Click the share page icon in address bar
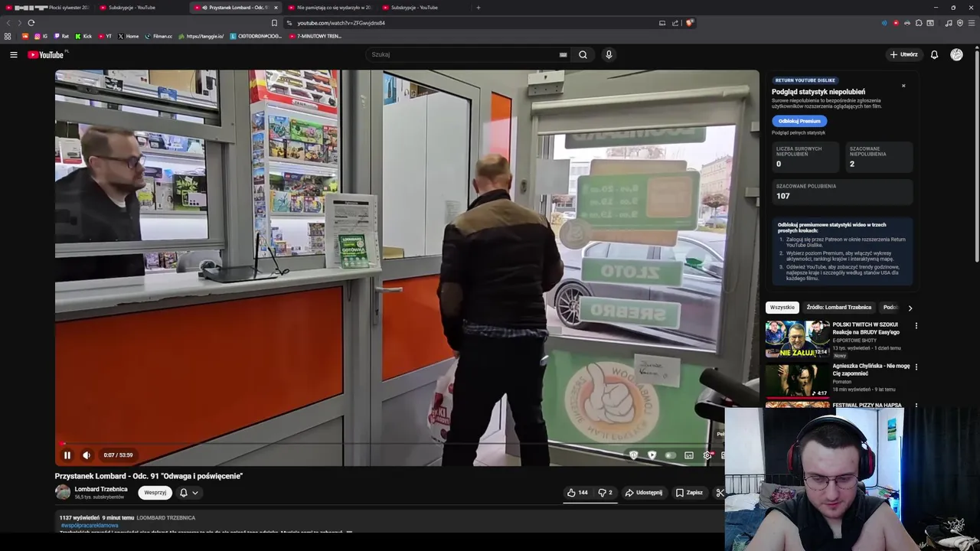This screenshot has height=551, width=980. 675,23
